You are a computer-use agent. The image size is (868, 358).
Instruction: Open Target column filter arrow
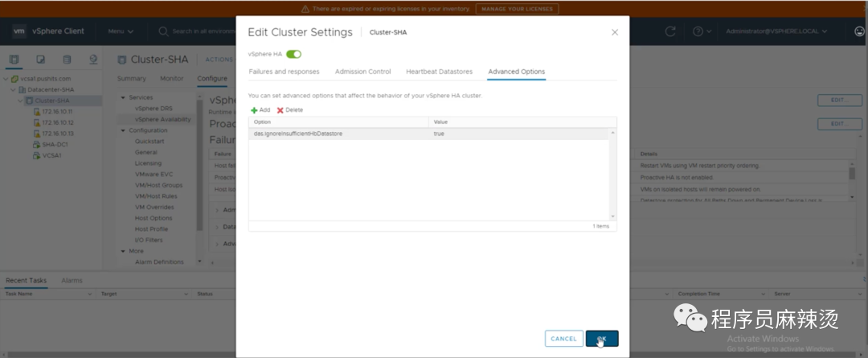click(186, 294)
